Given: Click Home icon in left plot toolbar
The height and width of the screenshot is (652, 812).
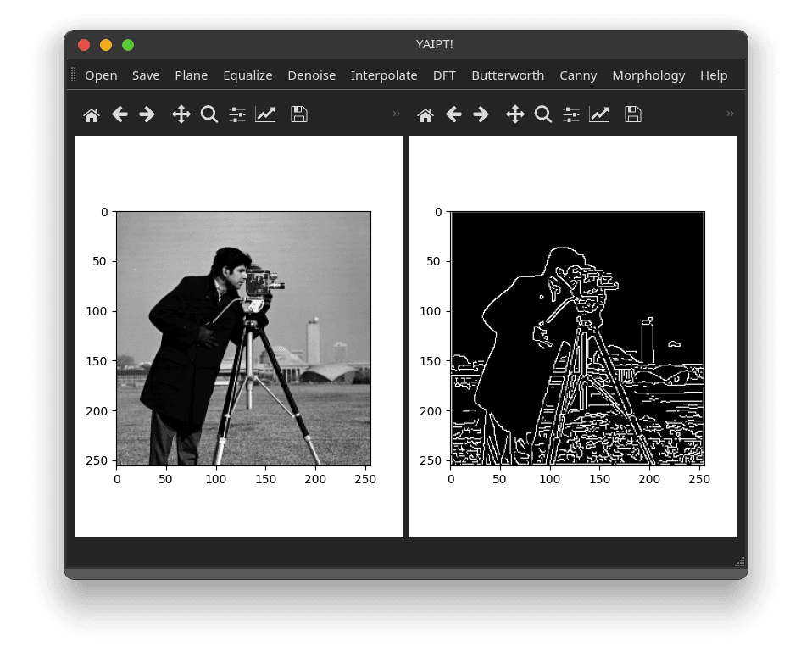Looking at the screenshot, I should (92, 114).
